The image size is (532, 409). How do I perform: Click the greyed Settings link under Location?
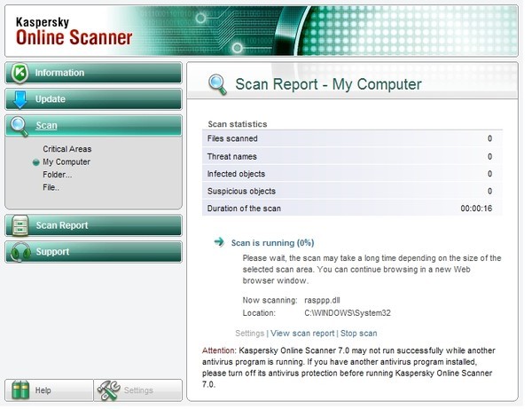pyautogui.click(x=250, y=334)
